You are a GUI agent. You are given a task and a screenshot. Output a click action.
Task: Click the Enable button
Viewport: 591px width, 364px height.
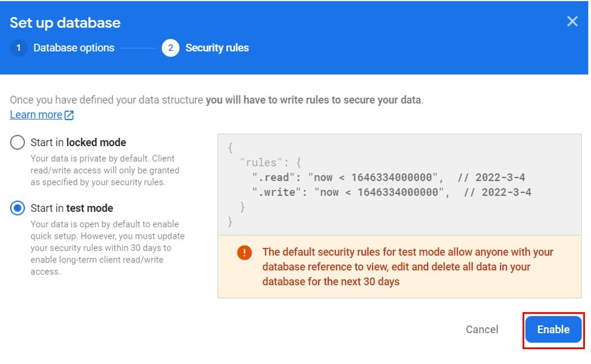pyautogui.click(x=553, y=329)
